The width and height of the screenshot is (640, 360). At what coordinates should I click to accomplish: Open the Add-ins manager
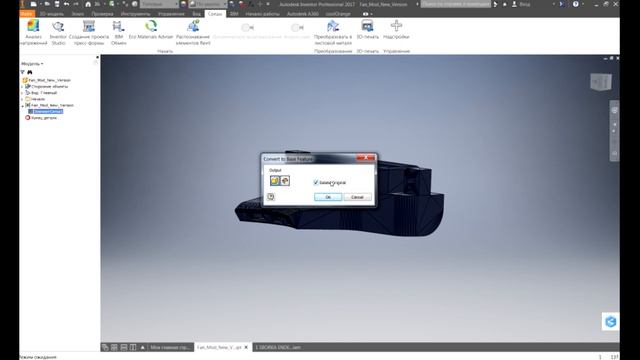click(396, 30)
